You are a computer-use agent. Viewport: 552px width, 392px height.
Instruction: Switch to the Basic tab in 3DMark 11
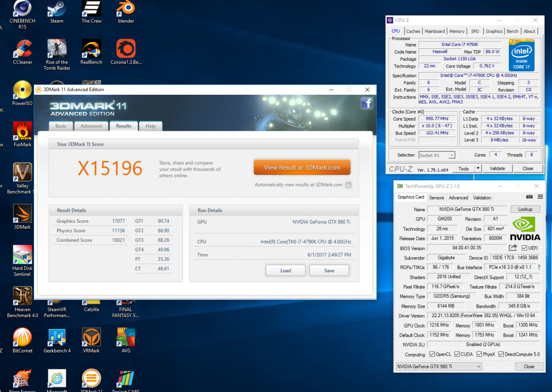61,126
